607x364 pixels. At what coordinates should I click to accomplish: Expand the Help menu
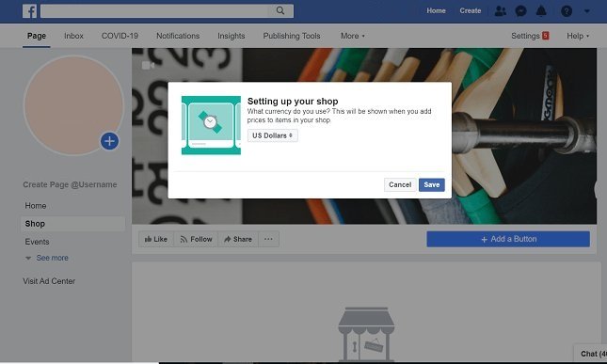(x=578, y=36)
